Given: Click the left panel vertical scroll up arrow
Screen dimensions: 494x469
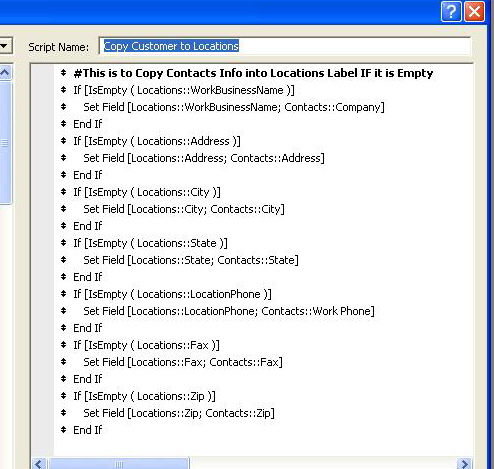Looking at the screenshot, I should click(5, 72).
